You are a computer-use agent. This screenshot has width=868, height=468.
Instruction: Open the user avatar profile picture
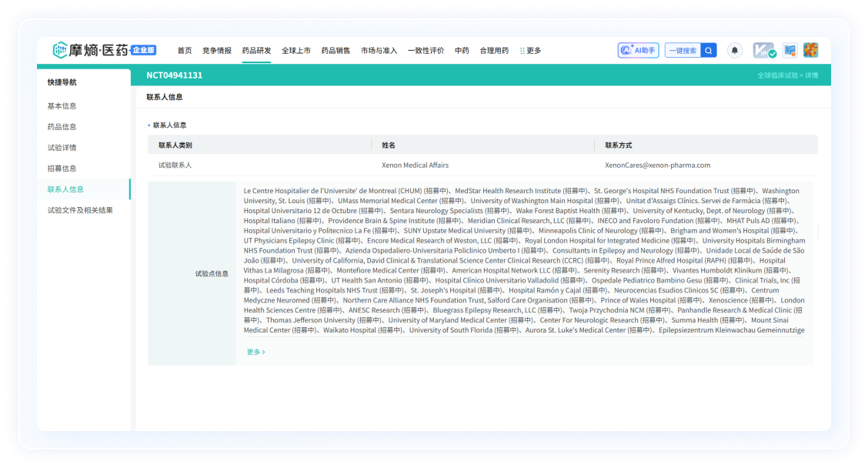pyautogui.click(x=811, y=50)
